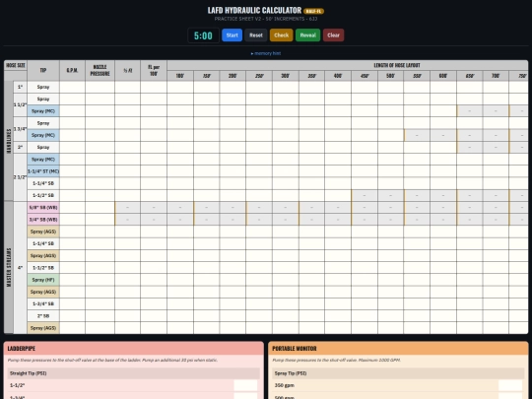Click the LAFD HYDRAULIC CALCULATOR title
532x399 pixels.
click(254, 11)
